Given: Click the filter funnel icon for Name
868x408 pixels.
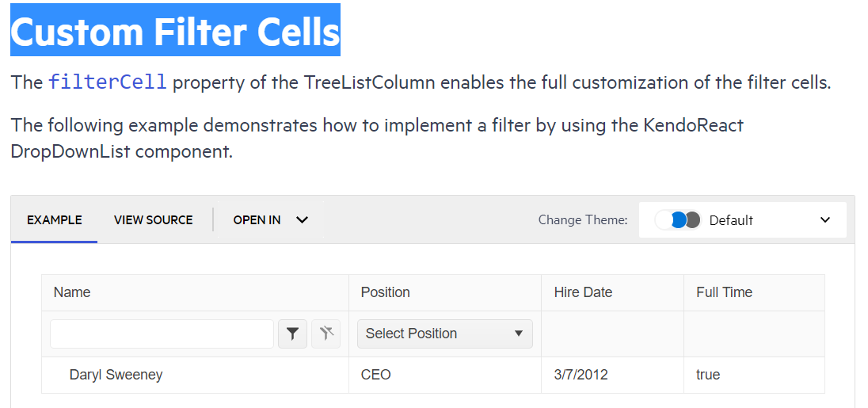Looking at the screenshot, I should coord(292,334).
